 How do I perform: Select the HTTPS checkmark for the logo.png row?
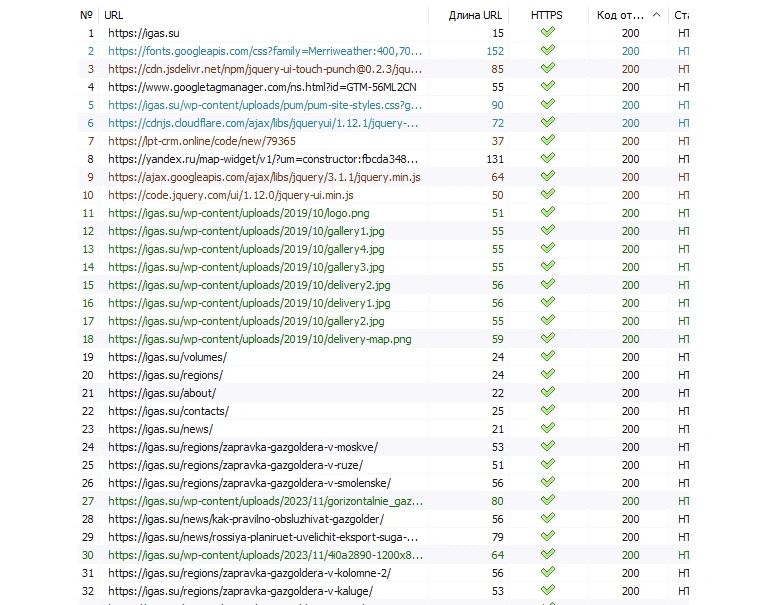(x=548, y=212)
